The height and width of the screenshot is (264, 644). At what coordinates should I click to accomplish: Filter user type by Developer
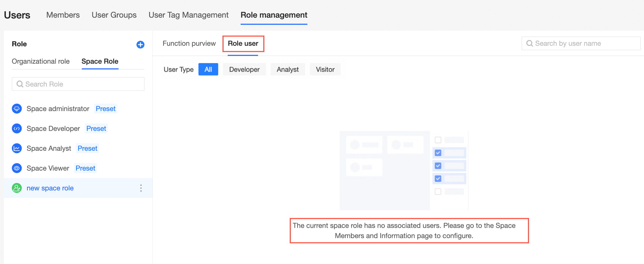(x=245, y=69)
